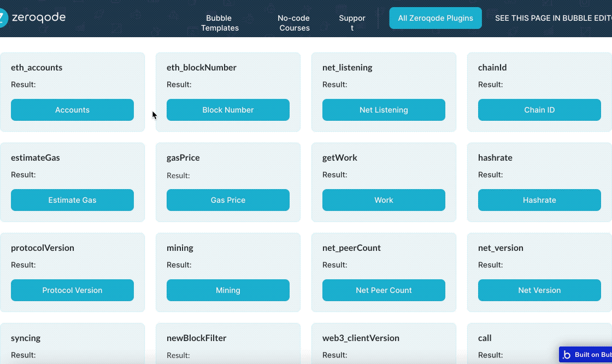Select the eth_accounts heading text
The height and width of the screenshot is (364, 612).
coord(37,67)
